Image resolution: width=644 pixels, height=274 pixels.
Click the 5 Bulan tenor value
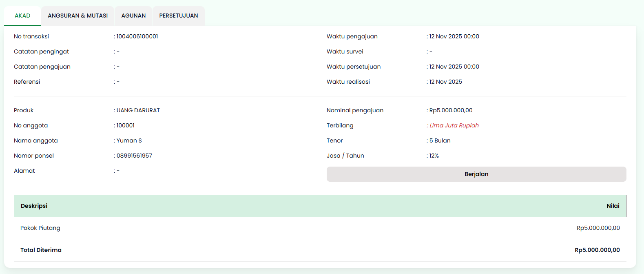(x=440, y=140)
